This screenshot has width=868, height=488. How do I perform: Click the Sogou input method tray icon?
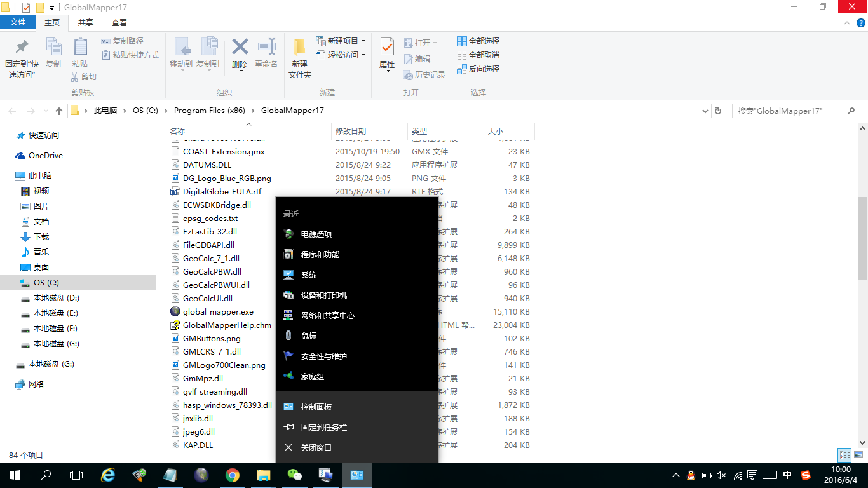pyautogui.click(x=806, y=475)
